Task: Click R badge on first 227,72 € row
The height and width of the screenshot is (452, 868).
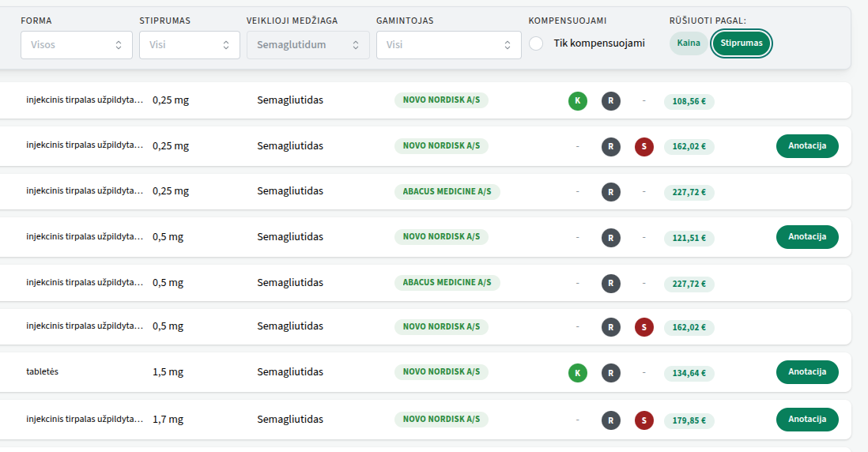Action: [x=610, y=192]
